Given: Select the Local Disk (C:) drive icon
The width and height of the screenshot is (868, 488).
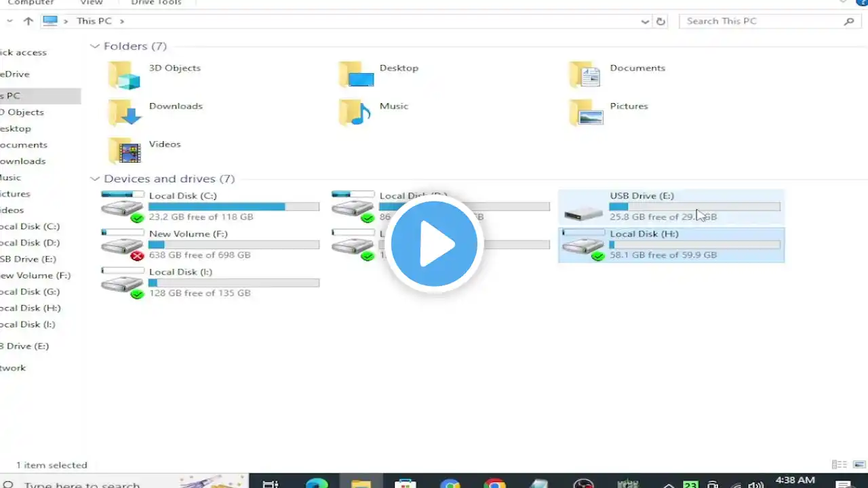Looking at the screenshot, I should tap(123, 207).
